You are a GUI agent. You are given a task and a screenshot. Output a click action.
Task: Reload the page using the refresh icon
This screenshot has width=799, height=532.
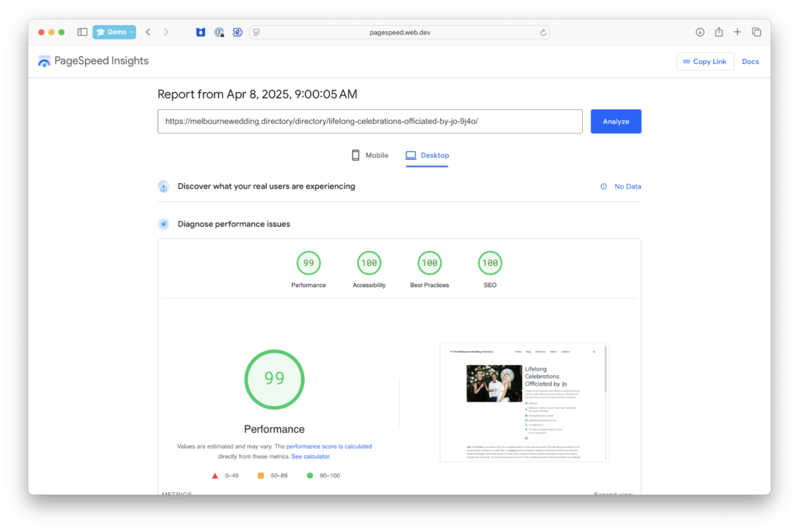tap(544, 32)
